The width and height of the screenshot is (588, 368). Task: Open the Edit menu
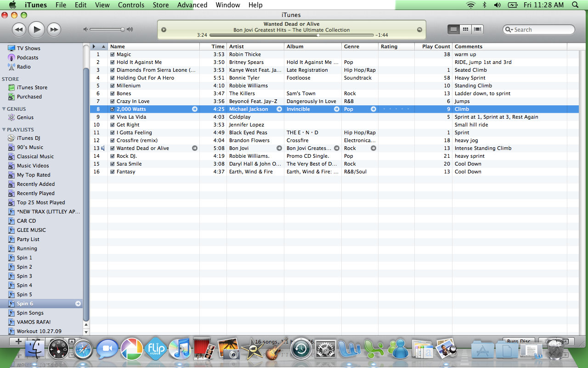(81, 5)
